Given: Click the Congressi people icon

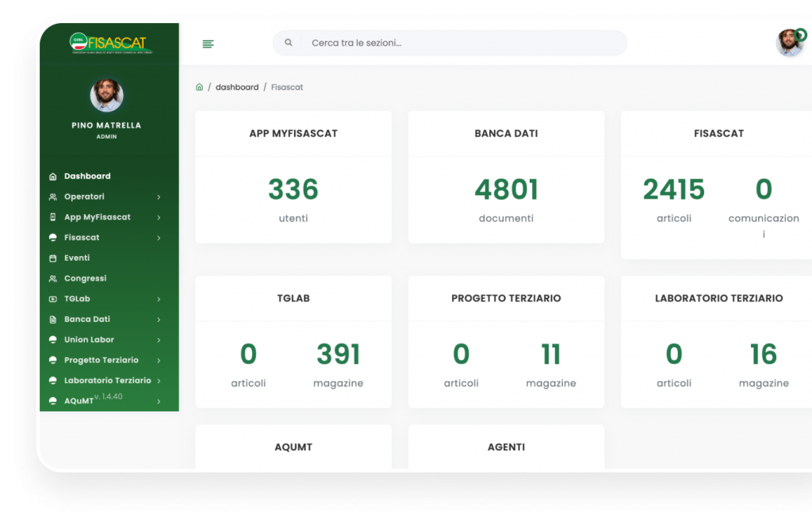Looking at the screenshot, I should 53,279.
